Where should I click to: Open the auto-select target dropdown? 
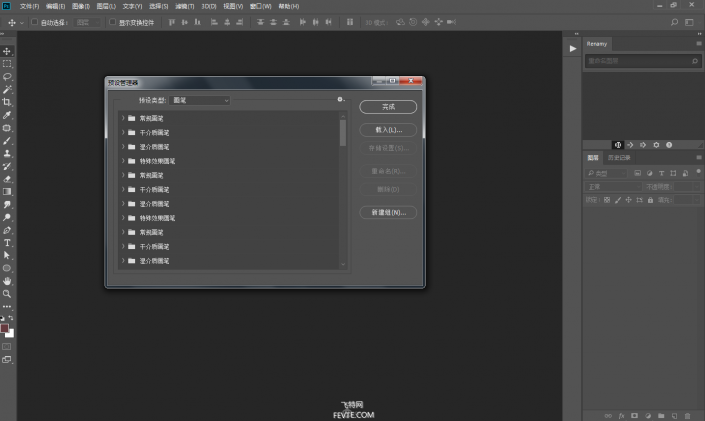click(x=87, y=22)
